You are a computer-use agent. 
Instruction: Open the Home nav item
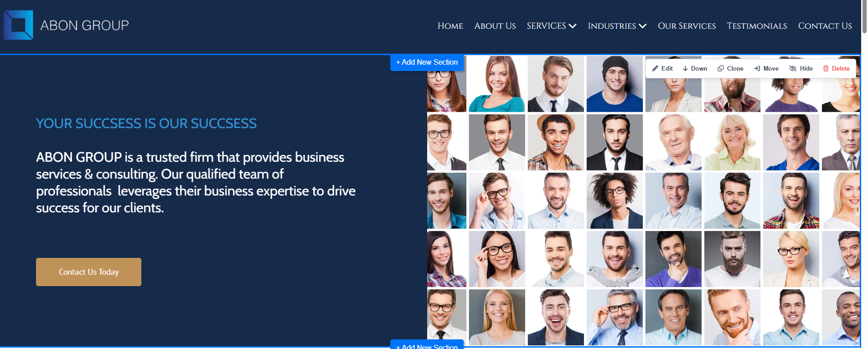450,26
